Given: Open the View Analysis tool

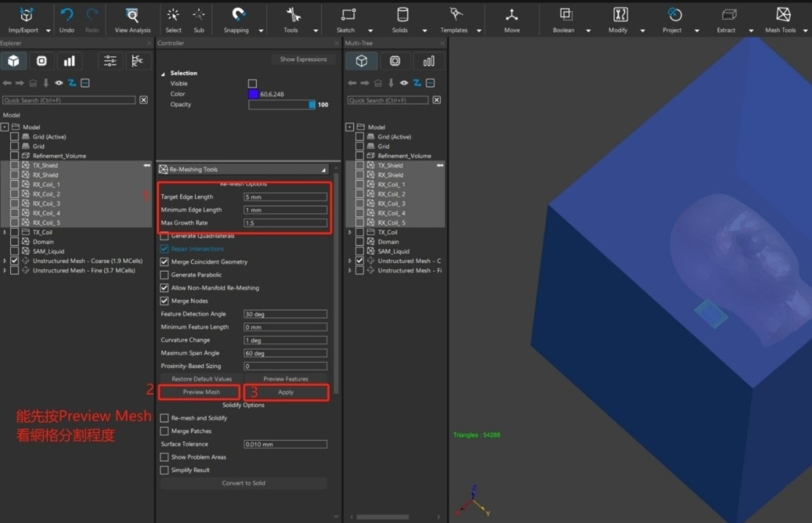Looking at the screenshot, I should [x=132, y=15].
